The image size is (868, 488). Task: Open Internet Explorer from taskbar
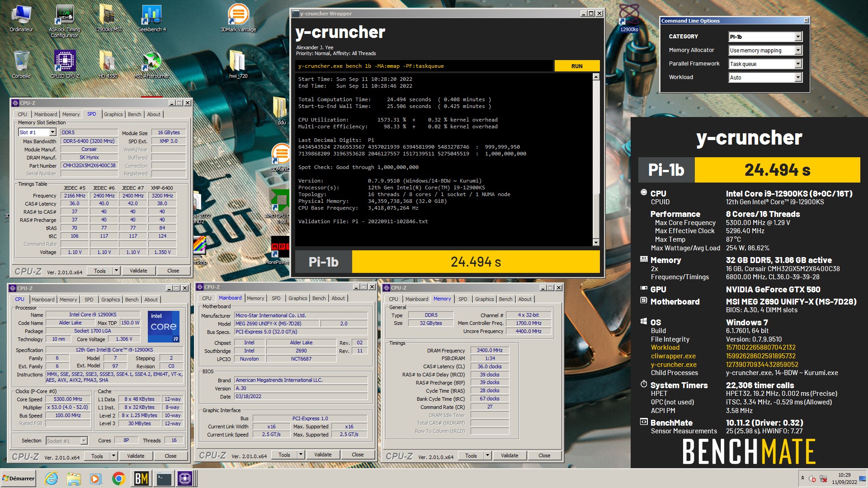[52, 479]
